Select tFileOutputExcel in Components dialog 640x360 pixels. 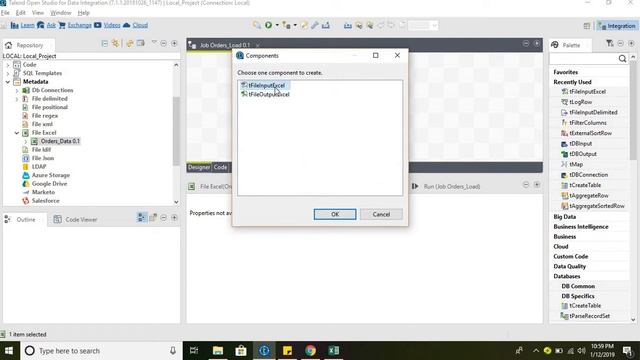click(266, 94)
